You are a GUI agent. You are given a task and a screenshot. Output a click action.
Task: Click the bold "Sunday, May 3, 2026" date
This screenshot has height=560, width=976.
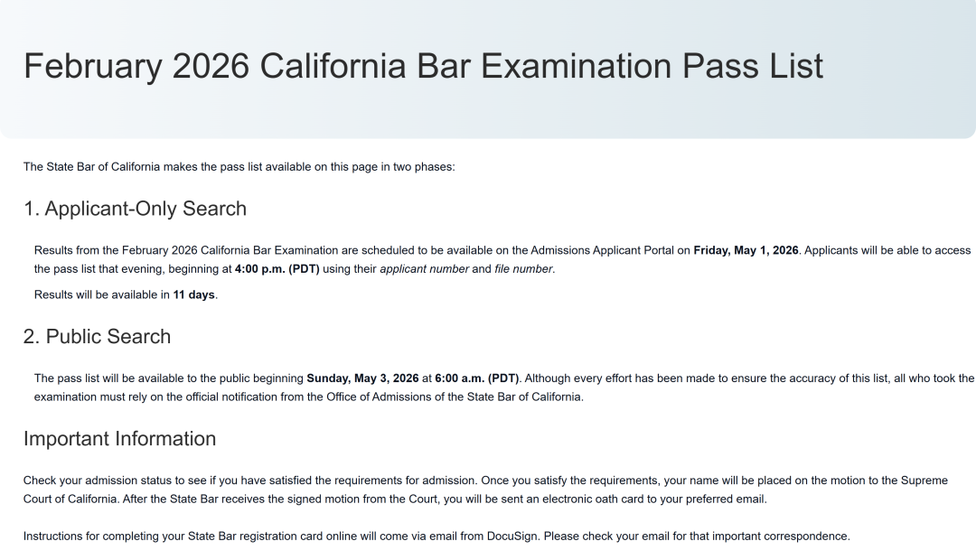(x=362, y=378)
